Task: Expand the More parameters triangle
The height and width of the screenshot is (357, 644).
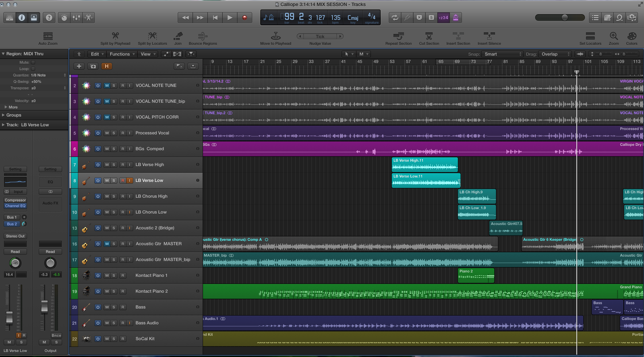Action: tap(6, 107)
